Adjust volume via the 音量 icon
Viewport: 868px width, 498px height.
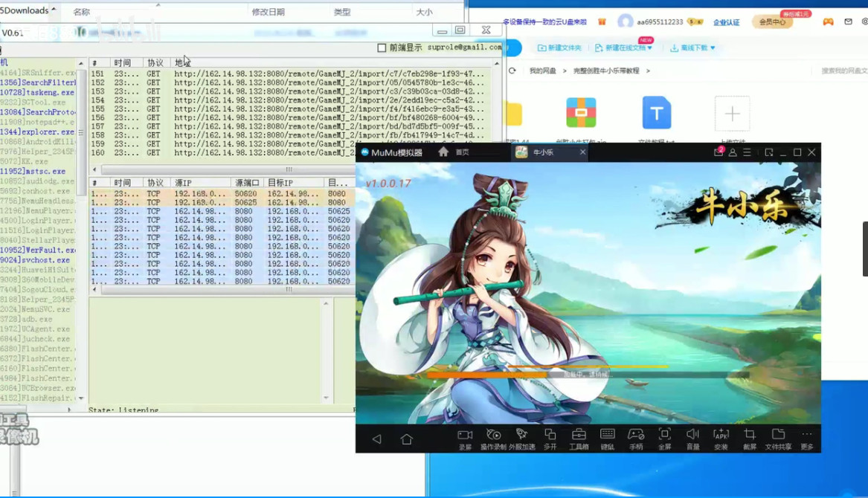[x=692, y=438]
